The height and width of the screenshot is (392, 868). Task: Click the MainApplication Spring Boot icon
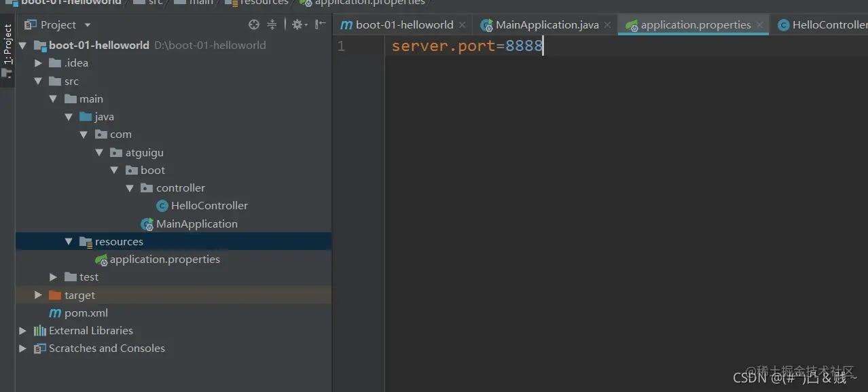pyautogui.click(x=147, y=224)
